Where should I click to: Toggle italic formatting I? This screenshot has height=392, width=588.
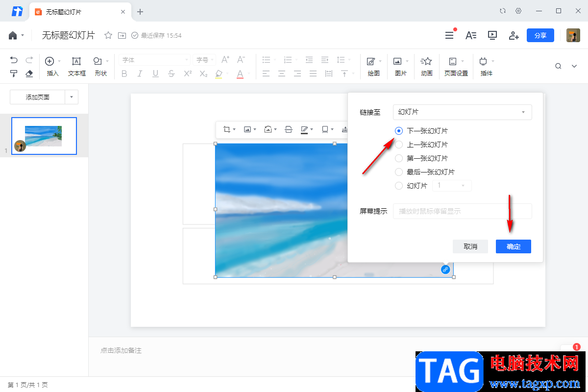(140, 73)
